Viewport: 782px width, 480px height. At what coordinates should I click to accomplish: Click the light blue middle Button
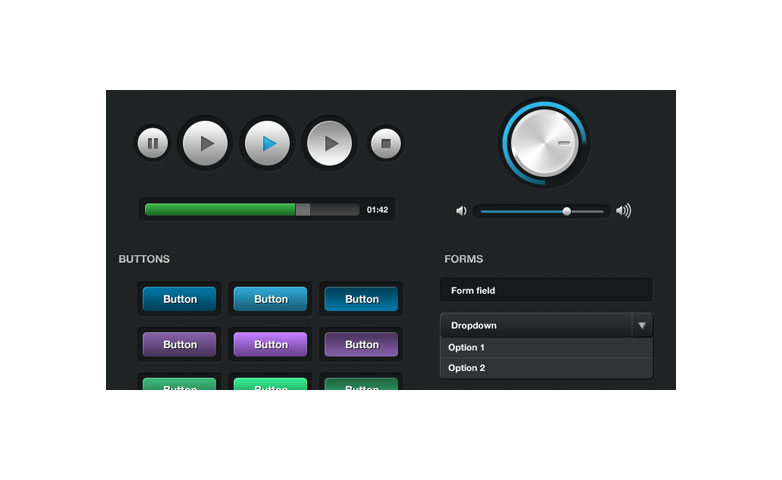pos(270,299)
